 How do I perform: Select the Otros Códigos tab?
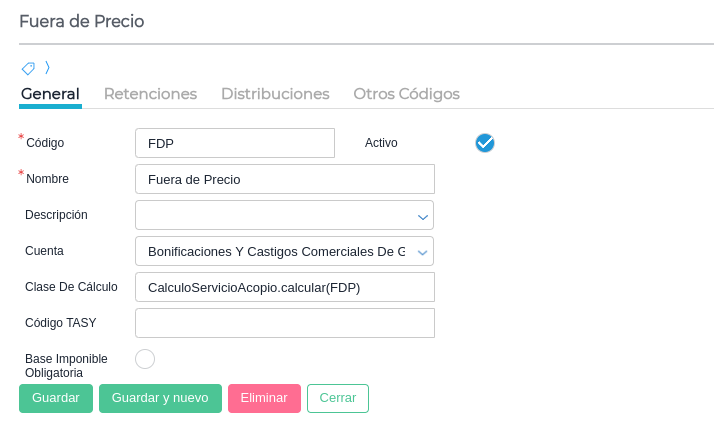pyautogui.click(x=406, y=94)
